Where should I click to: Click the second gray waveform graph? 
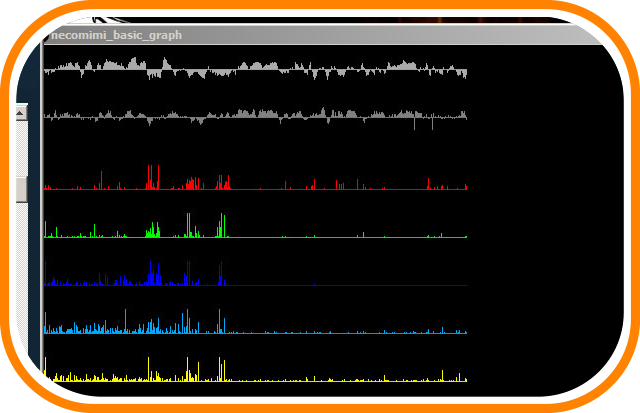[256, 118]
